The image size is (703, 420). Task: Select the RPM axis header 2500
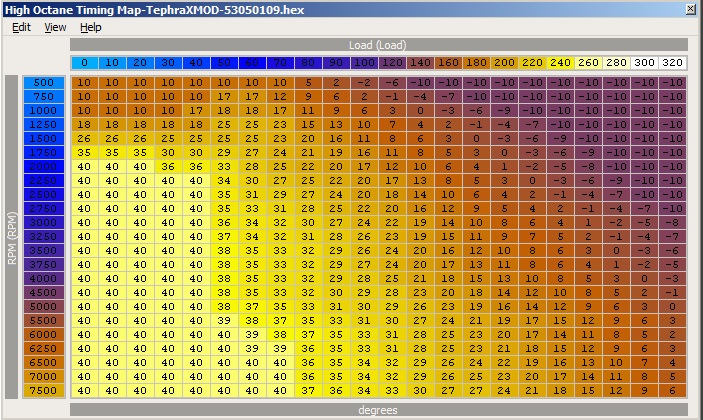pos(43,195)
